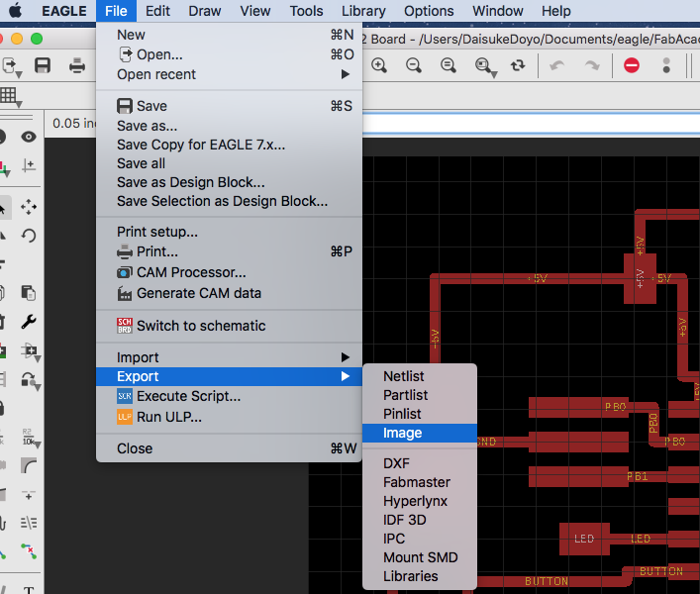
Task: Click Save as Design Block...
Action: click(229, 182)
